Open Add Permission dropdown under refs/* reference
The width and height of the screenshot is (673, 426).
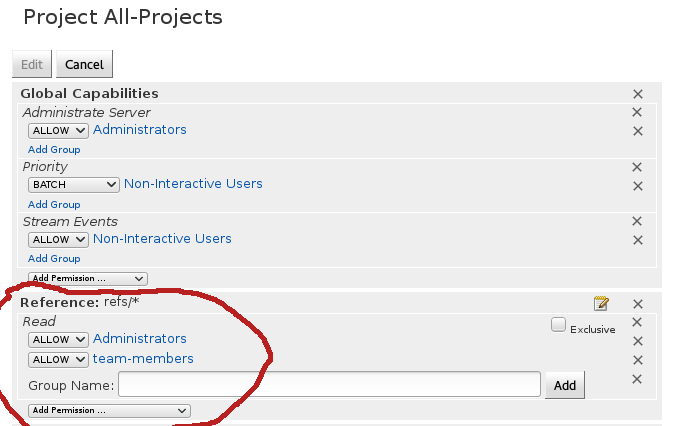[x=109, y=411]
